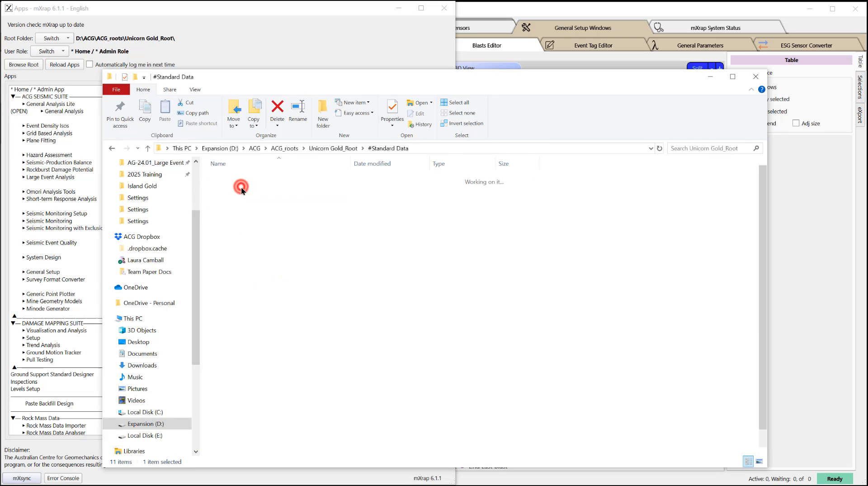Open the Selections side tab
Image resolution: width=868 pixels, height=486 pixels.
click(860, 87)
